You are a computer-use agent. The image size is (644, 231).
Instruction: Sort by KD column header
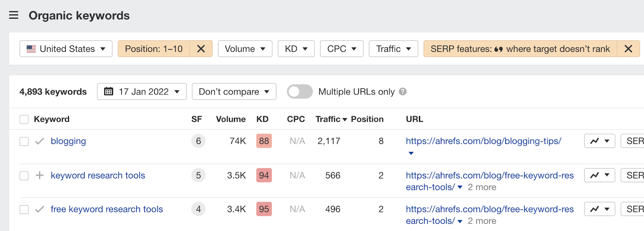click(x=262, y=119)
